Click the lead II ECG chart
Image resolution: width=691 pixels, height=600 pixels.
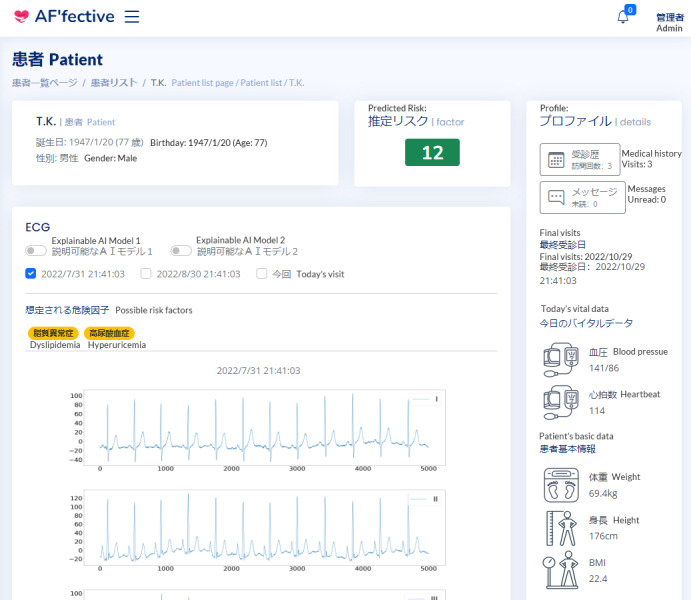(x=264, y=527)
